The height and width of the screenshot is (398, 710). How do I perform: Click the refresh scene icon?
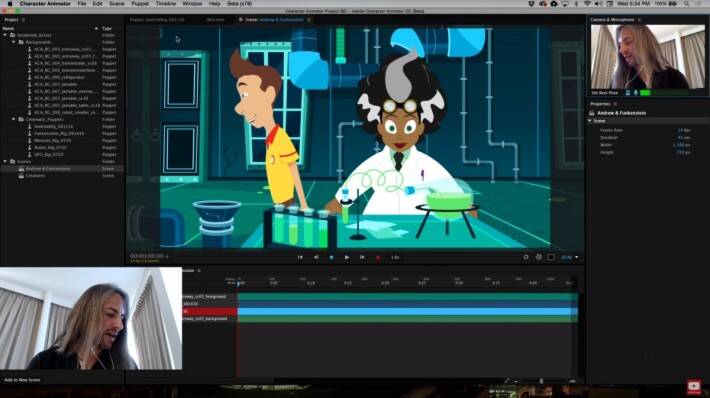(526, 257)
